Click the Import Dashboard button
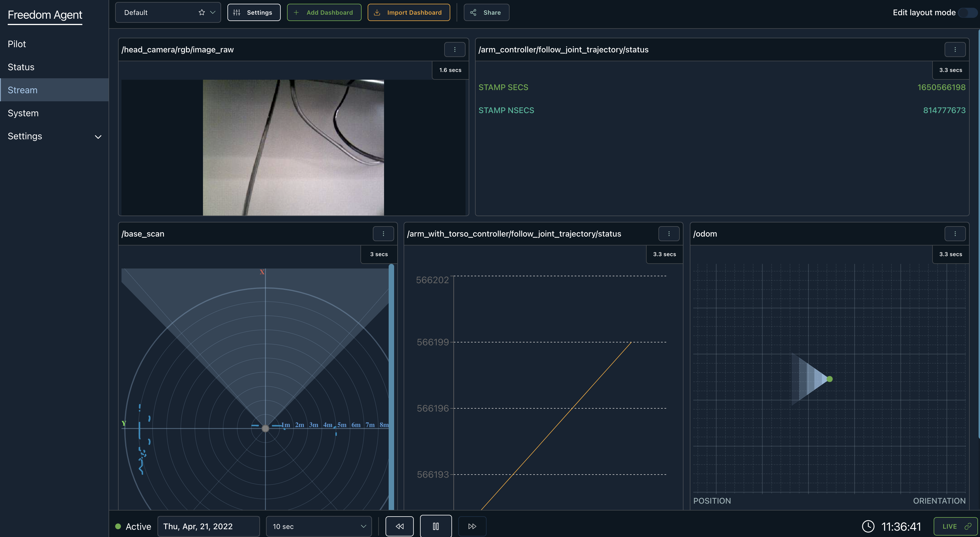The height and width of the screenshot is (537, 980). coord(409,13)
